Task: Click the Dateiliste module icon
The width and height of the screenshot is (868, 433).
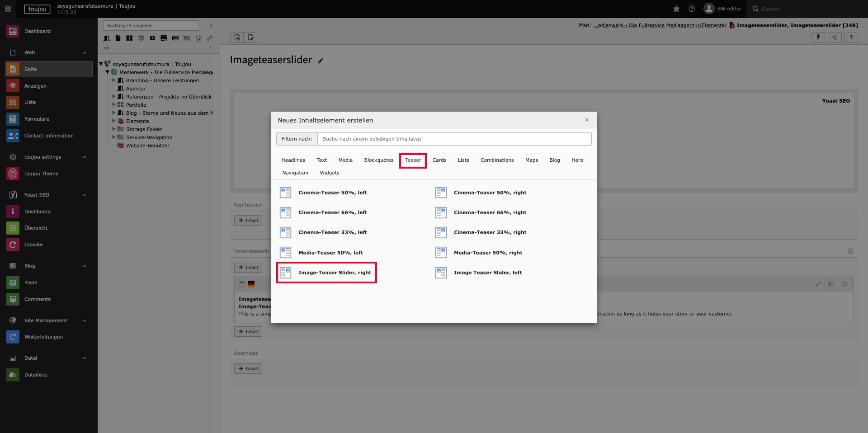Action: pyautogui.click(x=13, y=375)
